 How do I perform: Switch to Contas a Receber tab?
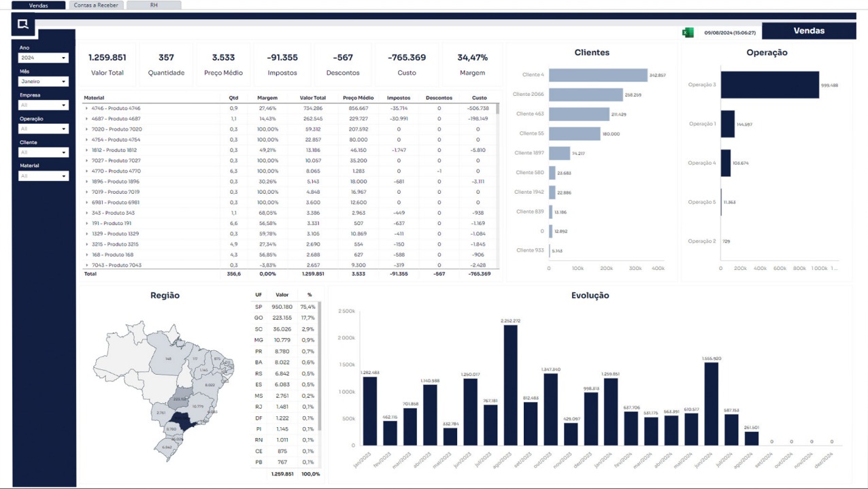coord(96,5)
